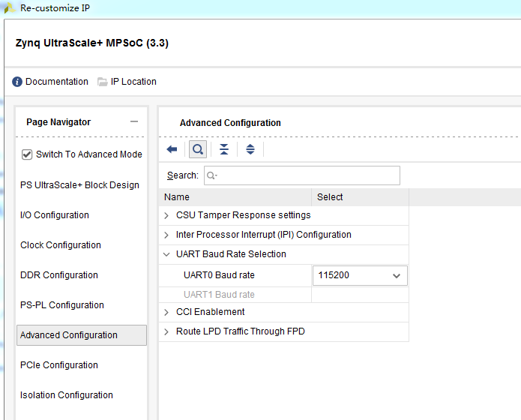Click the Name column header
This screenshot has height=420, width=521.
(x=235, y=197)
